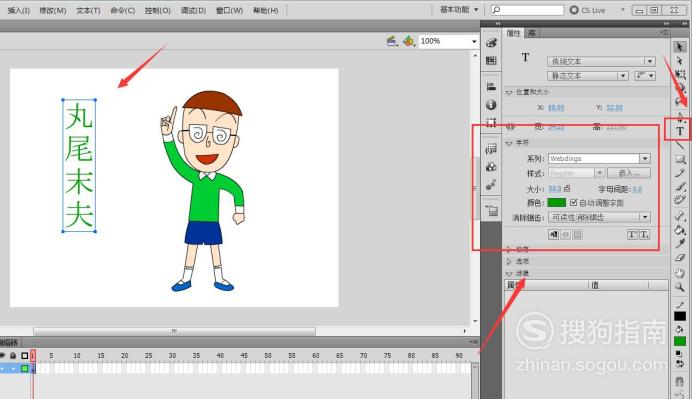
Task: Select the Subselection tool
Action: click(680, 60)
